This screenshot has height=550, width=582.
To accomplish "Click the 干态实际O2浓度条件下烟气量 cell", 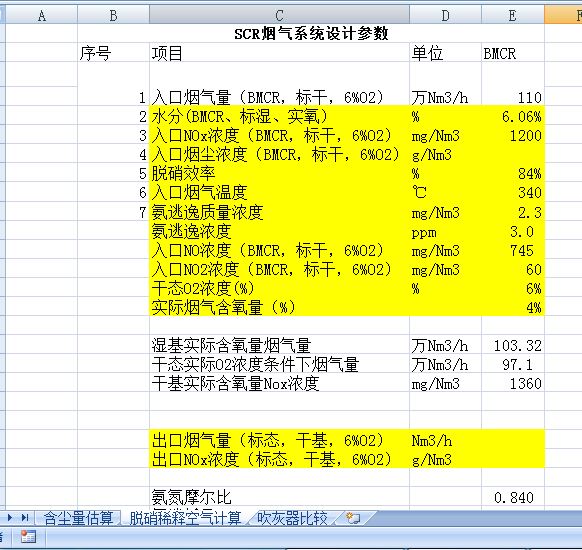I will 279,364.
